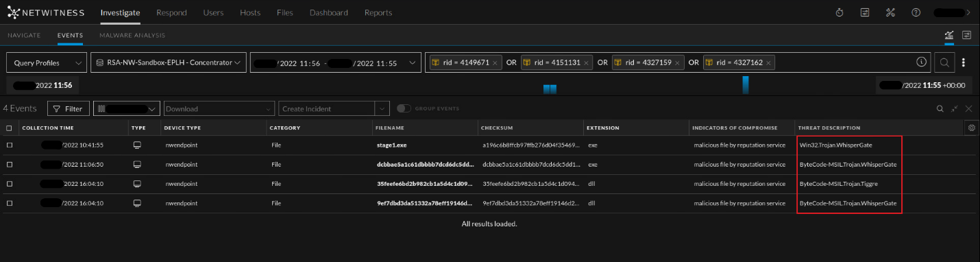
Task: Check the stage1.exe event row
Action: 9,145
